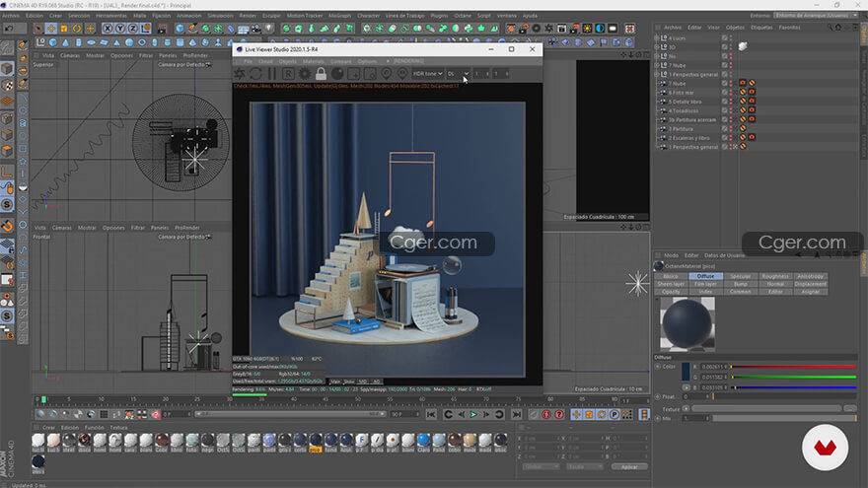Select the '6 Foto mar' camera object
This screenshot has height=488, width=868.
coord(681,93)
